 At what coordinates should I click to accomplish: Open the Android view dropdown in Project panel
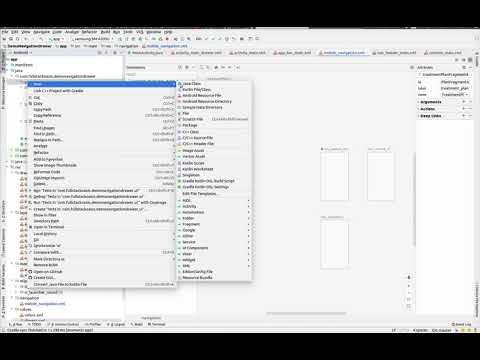tap(20, 53)
